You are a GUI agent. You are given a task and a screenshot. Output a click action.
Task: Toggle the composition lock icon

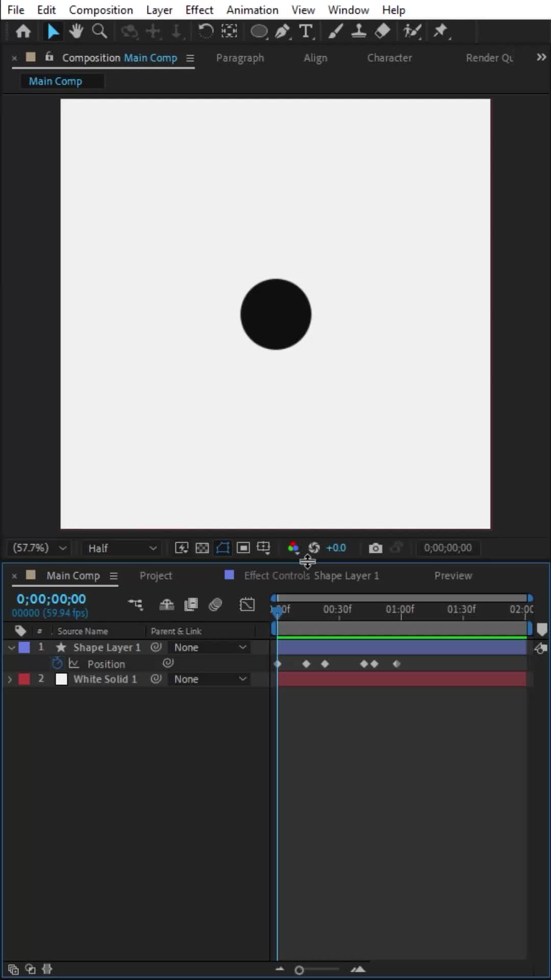pos(49,57)
